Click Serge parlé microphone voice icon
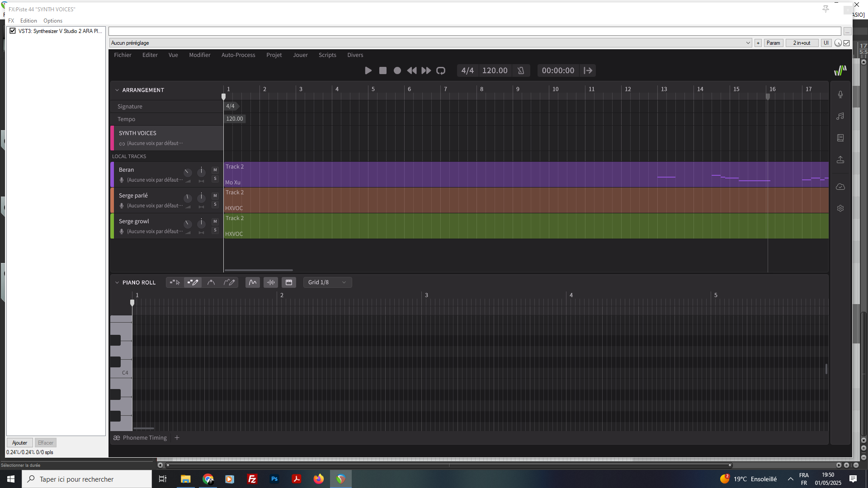 [122, 206]
